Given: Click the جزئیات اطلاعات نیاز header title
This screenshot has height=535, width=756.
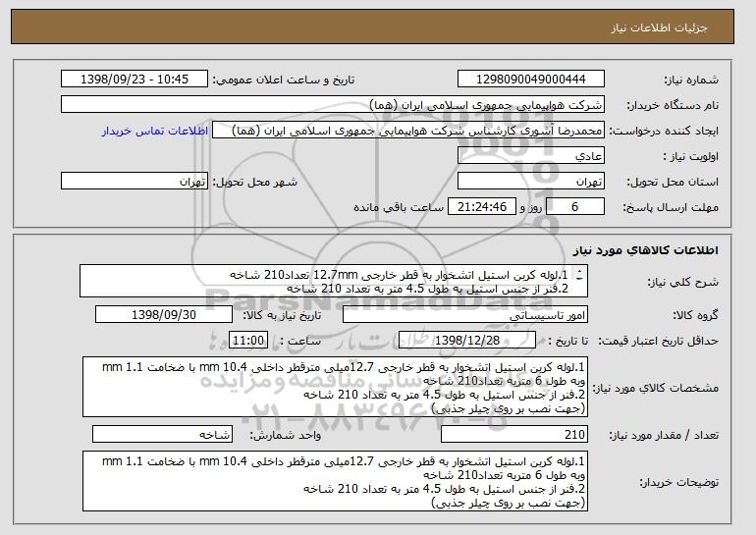Looking at the screenshot, I should [x=659, y=27].
